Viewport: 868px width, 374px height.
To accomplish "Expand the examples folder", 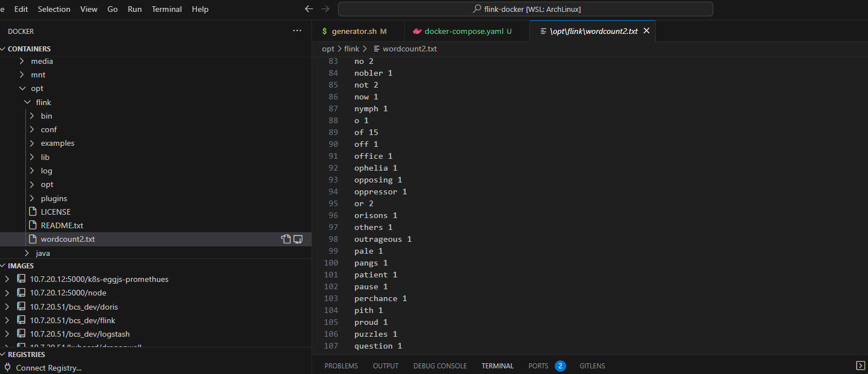I will (32, 143).
